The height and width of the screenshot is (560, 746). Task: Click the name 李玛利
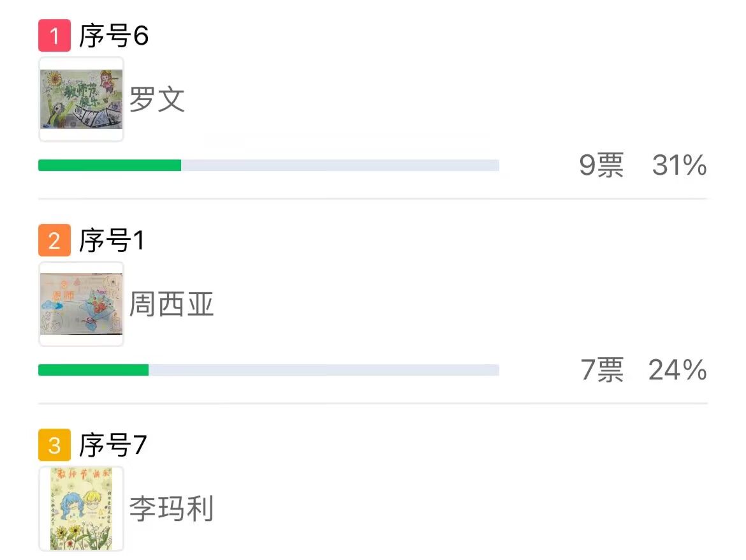click(171, 510)
